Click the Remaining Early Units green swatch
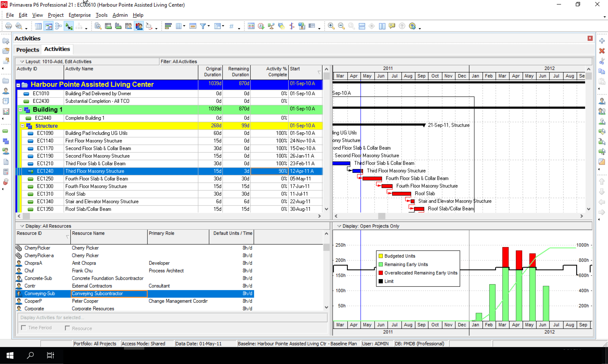Viewport: 608px width, 364px height. click(x=381, y=264)
